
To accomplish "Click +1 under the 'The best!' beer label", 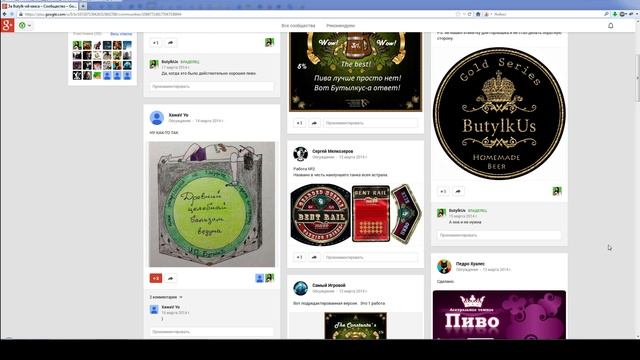I will click(299, 123).
